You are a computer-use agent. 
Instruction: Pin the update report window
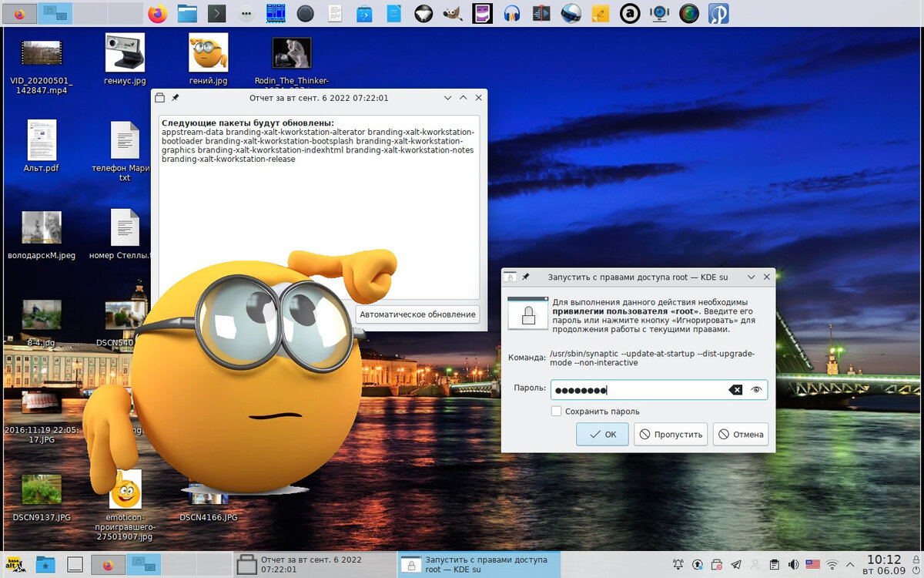pyautogui.click(x=176, y=98)
